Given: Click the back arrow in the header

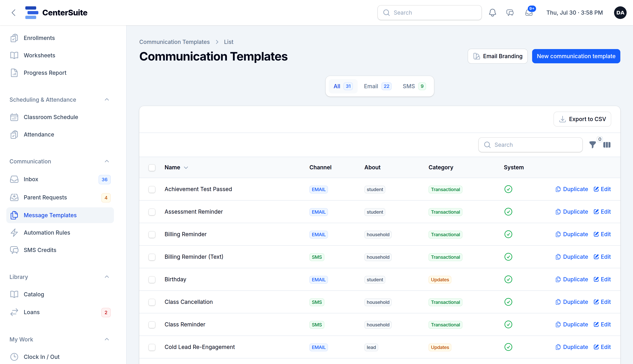Looking at the screenshot, I should 13,12.
